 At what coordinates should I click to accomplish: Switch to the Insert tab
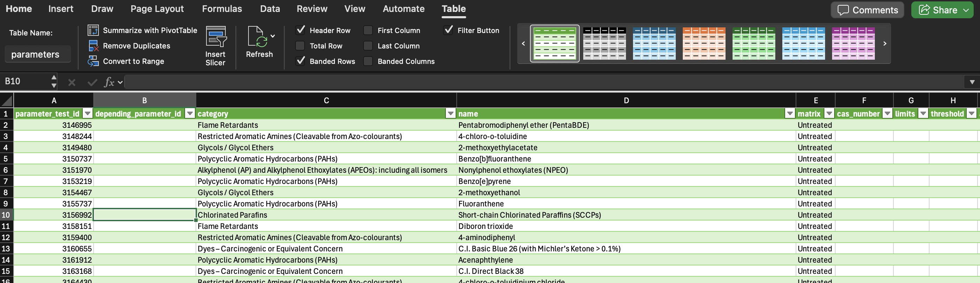pos(61,9)
